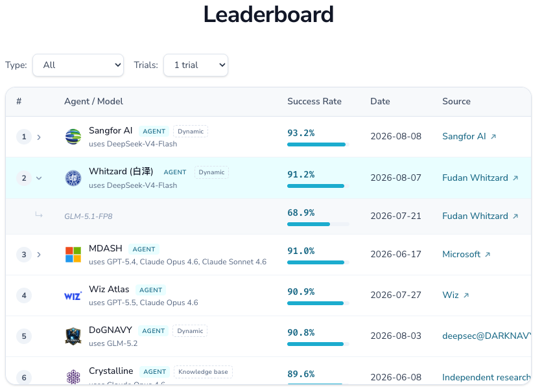
Task: Click external-link arrow beside Microsoft source
Action: point(488,255)
